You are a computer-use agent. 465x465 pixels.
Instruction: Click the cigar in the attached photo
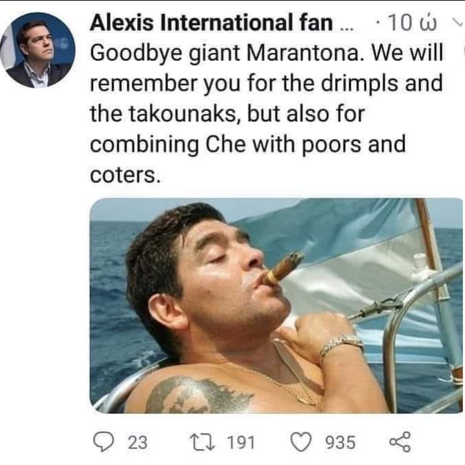pyautogui.click(x=283, y=268)
